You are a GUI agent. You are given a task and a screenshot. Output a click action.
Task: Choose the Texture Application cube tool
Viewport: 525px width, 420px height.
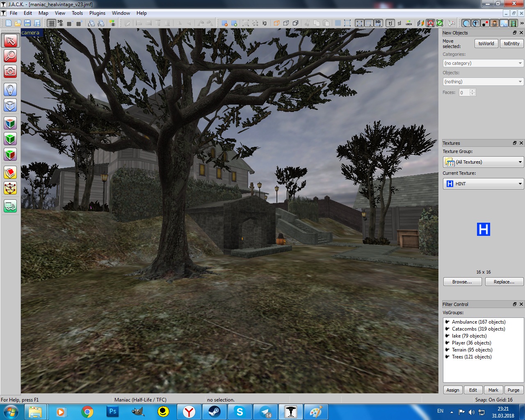[10, 123]
